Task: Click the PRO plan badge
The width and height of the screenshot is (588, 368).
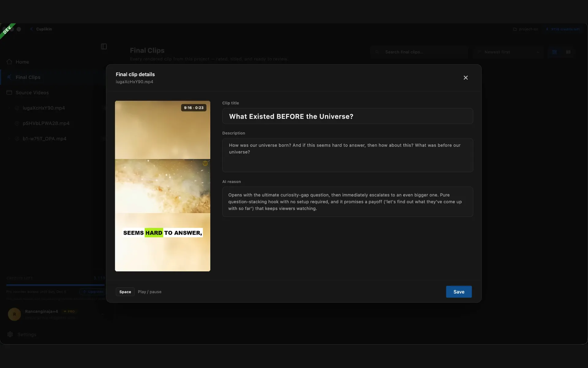Action: click(x=69, y=311)
